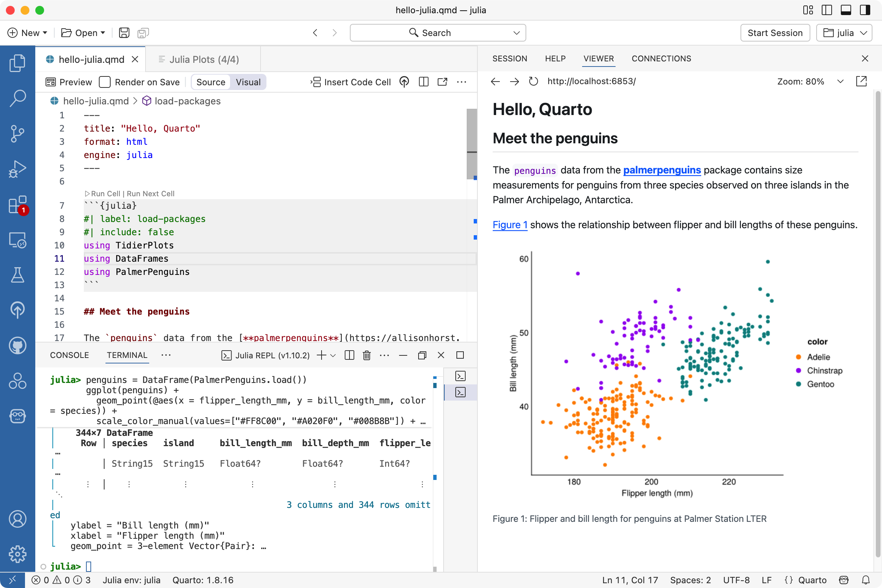The width and height of the screenshot is (882, 588).
Task: Expand the Zoom 80% dropdown
Action: (840, 81)
